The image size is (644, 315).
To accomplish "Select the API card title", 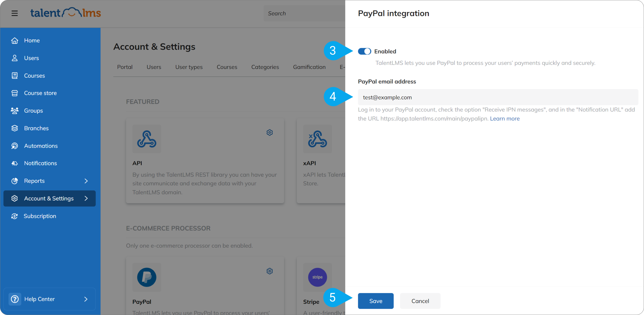I will click(137, 163).
